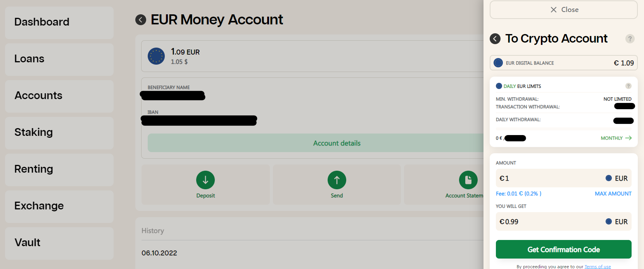The width and height of the screenshot is (644, 269).
Task: Open the Account Statement document icon
Action: tap(468, 180)
